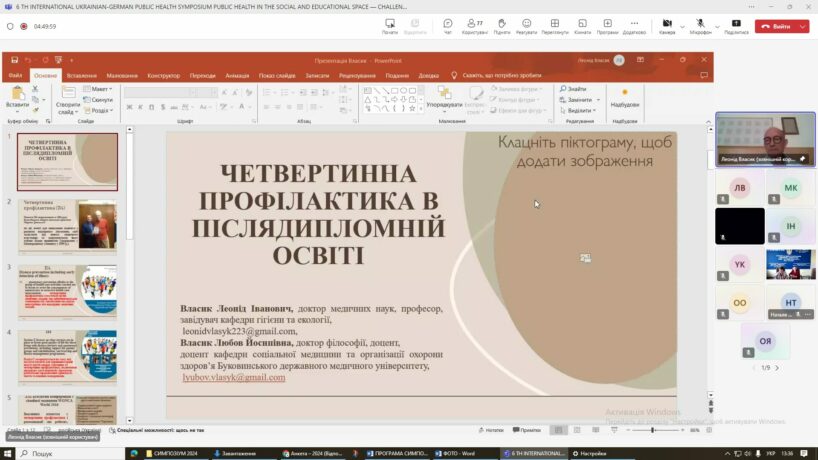Switch to the Вставлення ribbon tab

pyautogui.click(x=82, y=75)
